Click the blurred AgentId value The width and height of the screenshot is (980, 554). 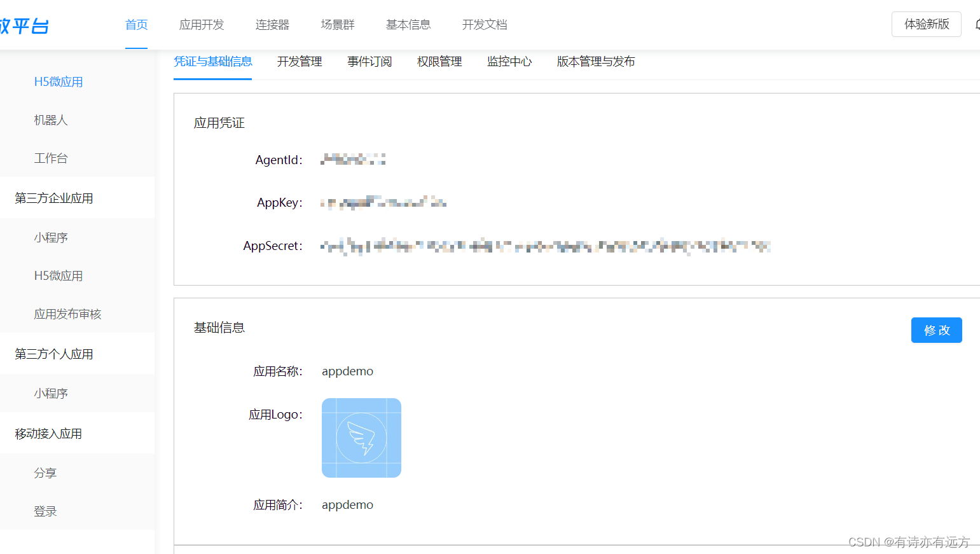[x=353, y=159]
